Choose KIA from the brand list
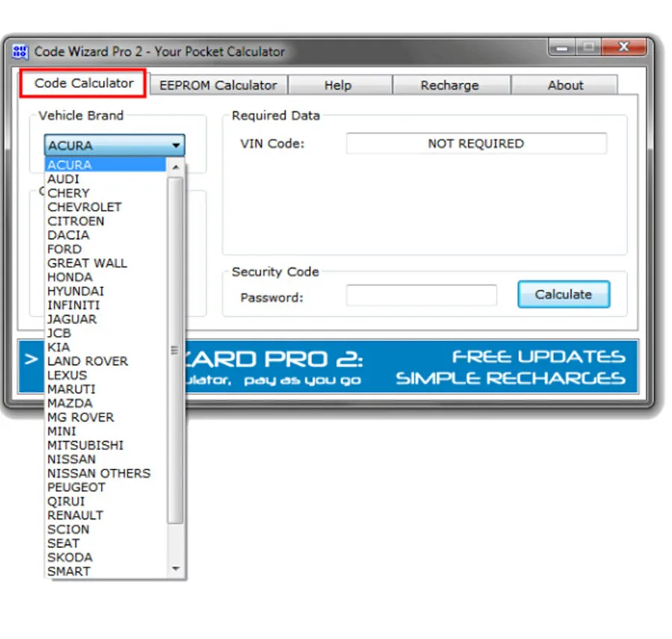This screenshot has height=639, width=672. click(106, 347)
